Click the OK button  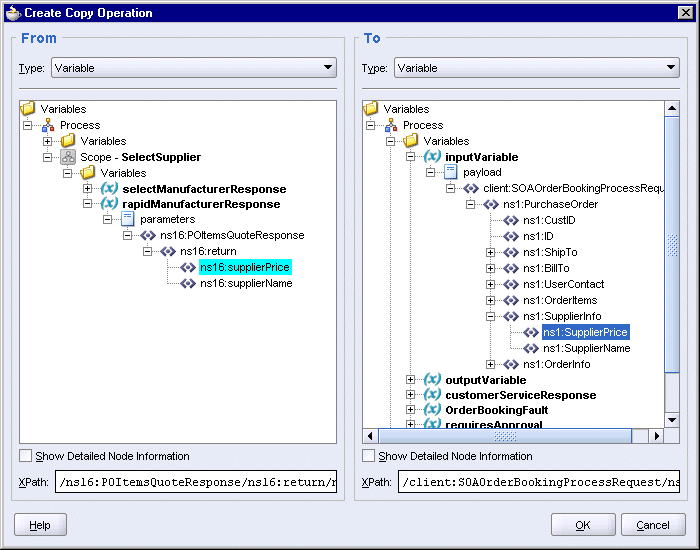pos(583,525)
